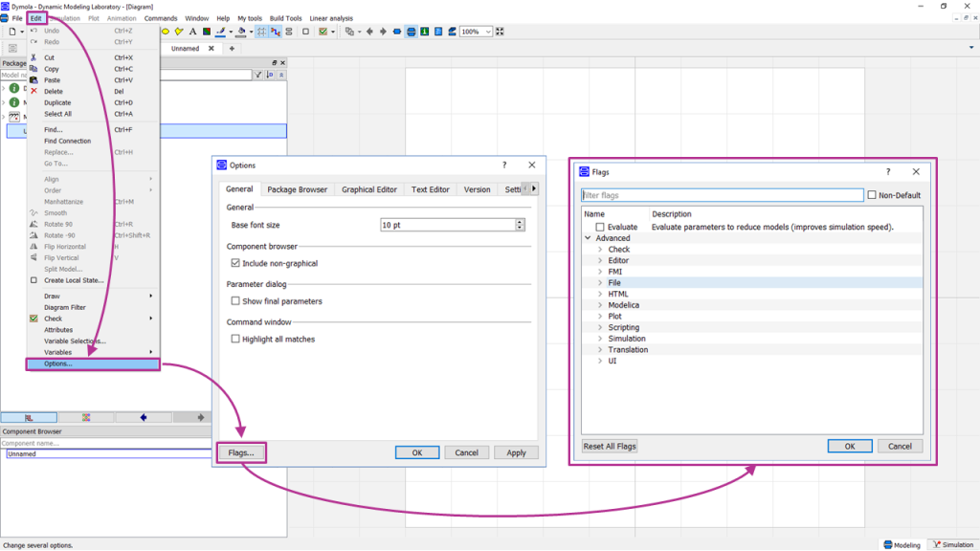
Task: Open the Commands menu
Action: (161, 18)
